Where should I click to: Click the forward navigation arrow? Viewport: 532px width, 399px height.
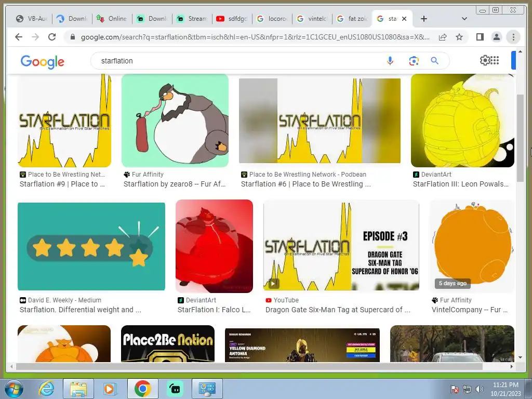tap(35, 37)
